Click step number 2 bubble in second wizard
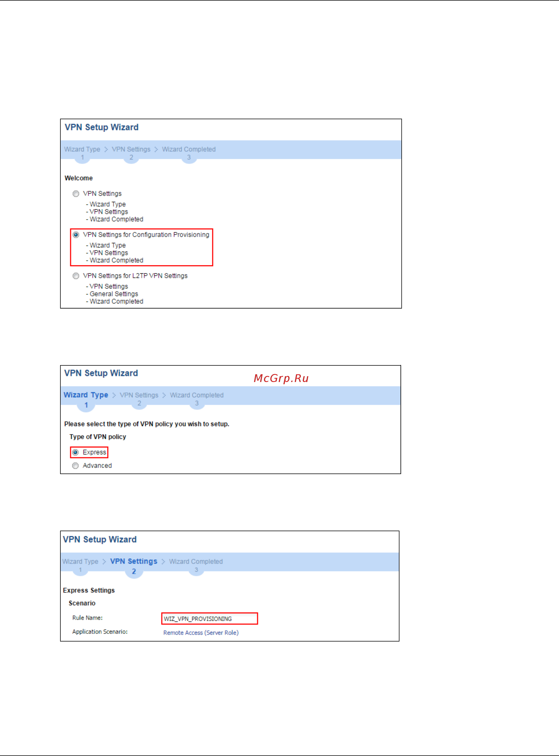Image resolution: width=559 pixels, height=756 pixels. coord(139,403)
